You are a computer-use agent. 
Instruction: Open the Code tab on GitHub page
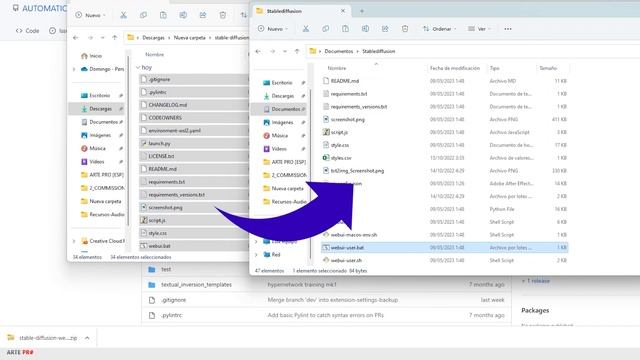(x=27, y=31)
